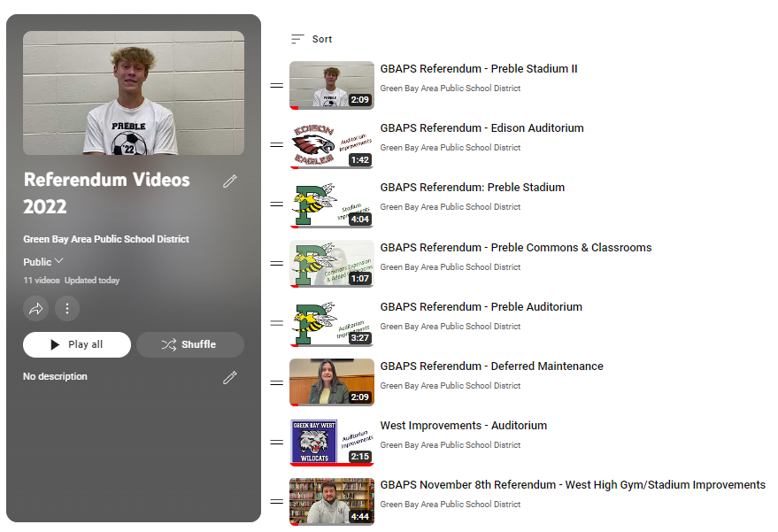778x532 pixels.
Task: Open channel name under West High Gym/Stadium
Action: (450, 505)
